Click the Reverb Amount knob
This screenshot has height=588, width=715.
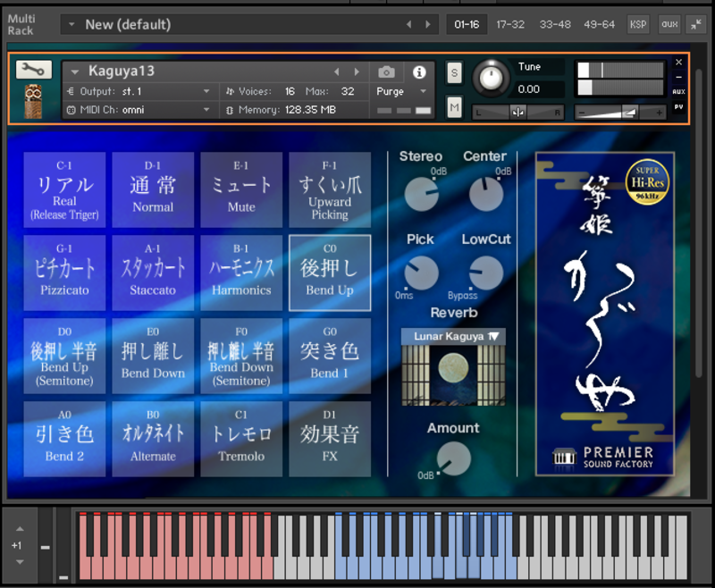[454, 458]
